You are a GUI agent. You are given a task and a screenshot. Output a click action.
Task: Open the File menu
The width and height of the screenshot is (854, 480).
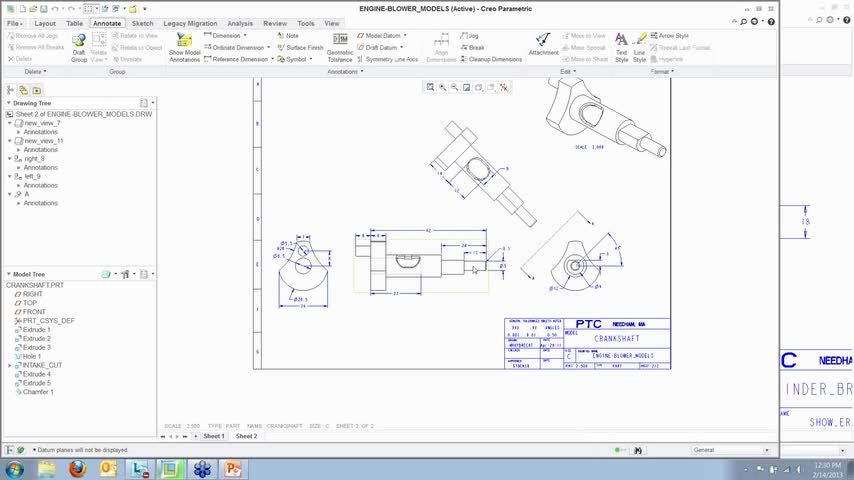coord(15,23)
